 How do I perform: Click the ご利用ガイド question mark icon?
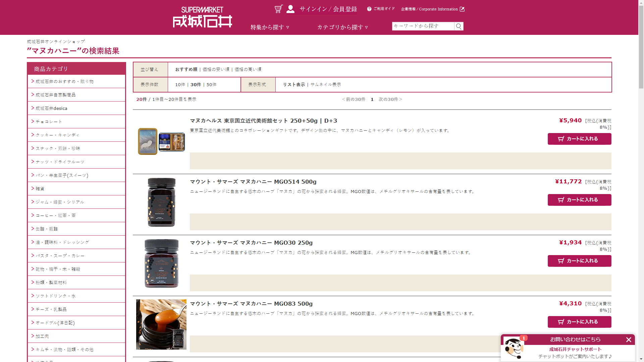(x=369, y=9)
